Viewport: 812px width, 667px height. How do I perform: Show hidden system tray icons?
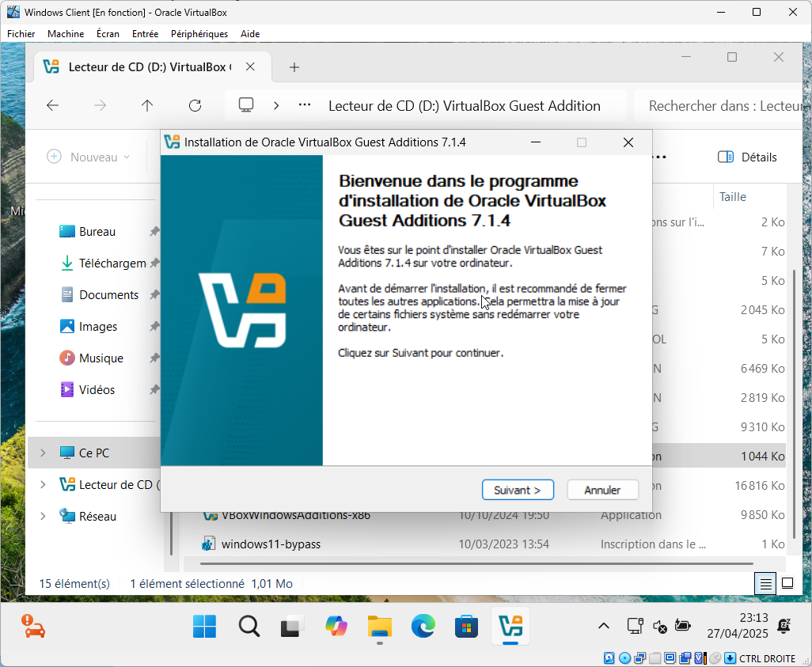(603, 626)
